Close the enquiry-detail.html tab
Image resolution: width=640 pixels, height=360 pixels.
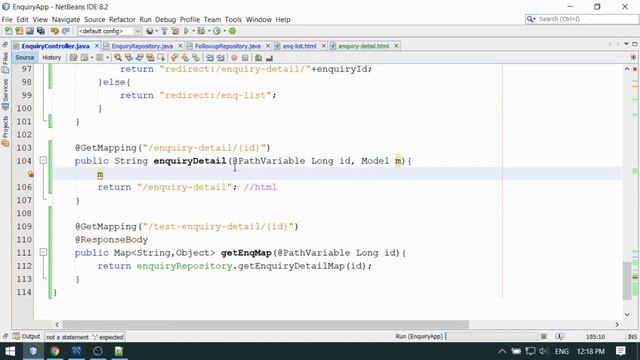396,46
